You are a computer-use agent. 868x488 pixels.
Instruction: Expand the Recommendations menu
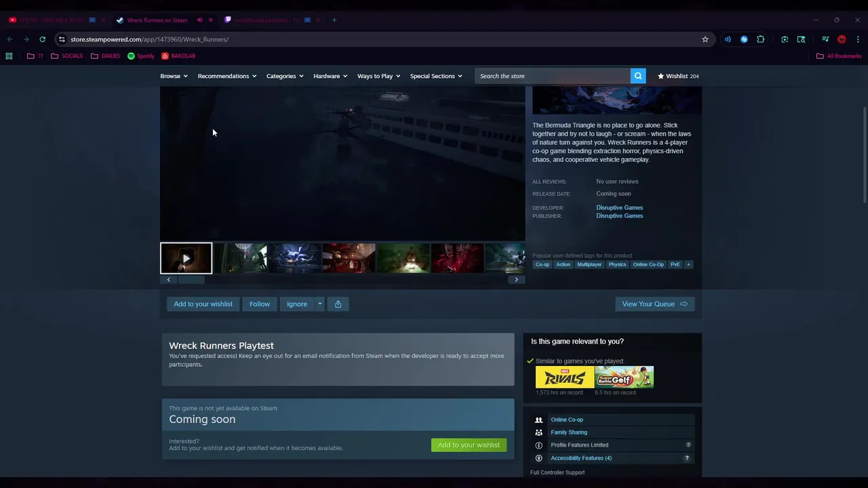pyautogui.click(x=227, y=76)
